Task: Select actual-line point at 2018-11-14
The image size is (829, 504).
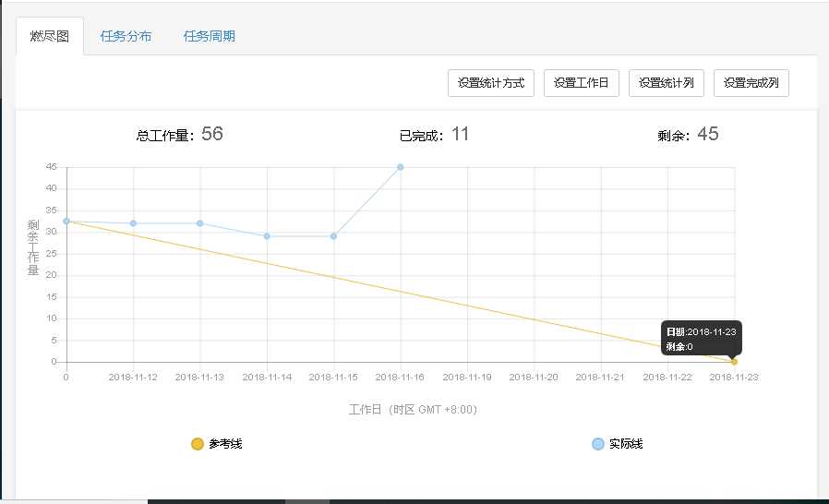Action: click(267, 236)
